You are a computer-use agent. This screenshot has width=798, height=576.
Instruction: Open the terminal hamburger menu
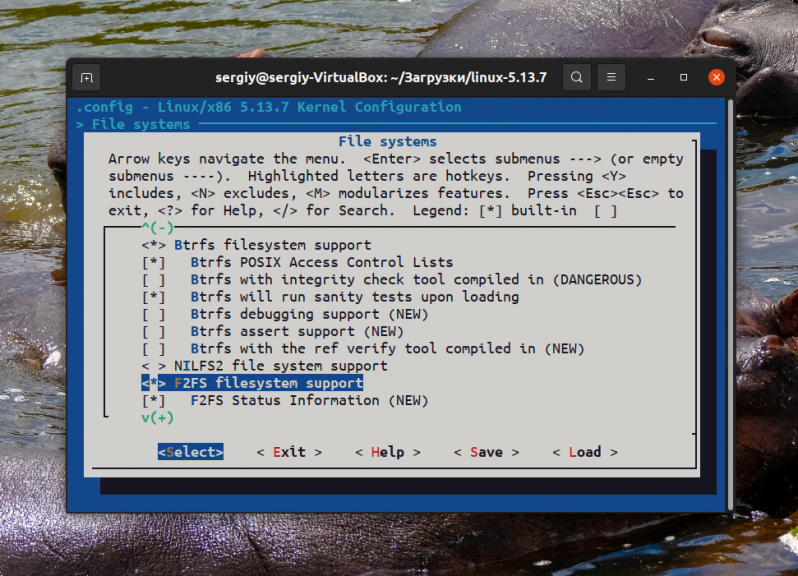(611, 77)
